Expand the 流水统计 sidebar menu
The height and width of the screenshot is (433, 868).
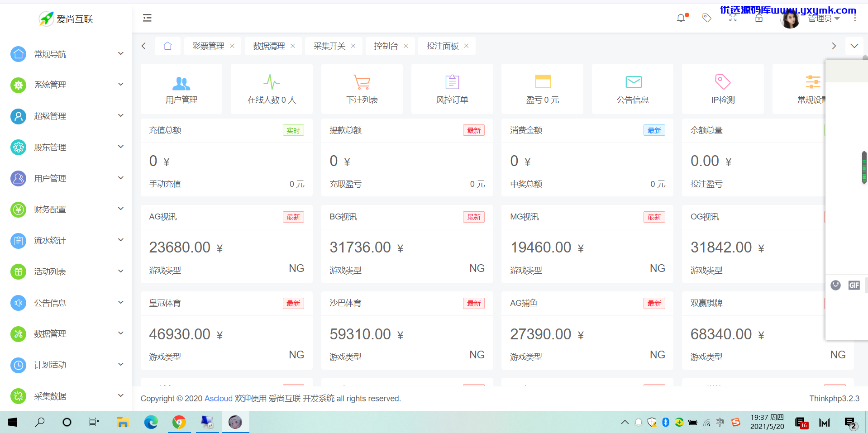[x=66, y=240]
